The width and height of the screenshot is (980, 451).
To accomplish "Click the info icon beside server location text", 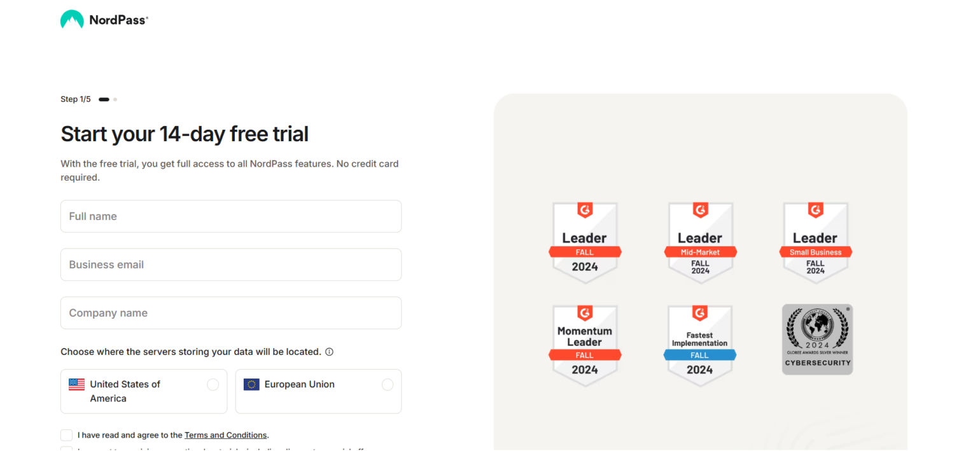I will [329, 352].
